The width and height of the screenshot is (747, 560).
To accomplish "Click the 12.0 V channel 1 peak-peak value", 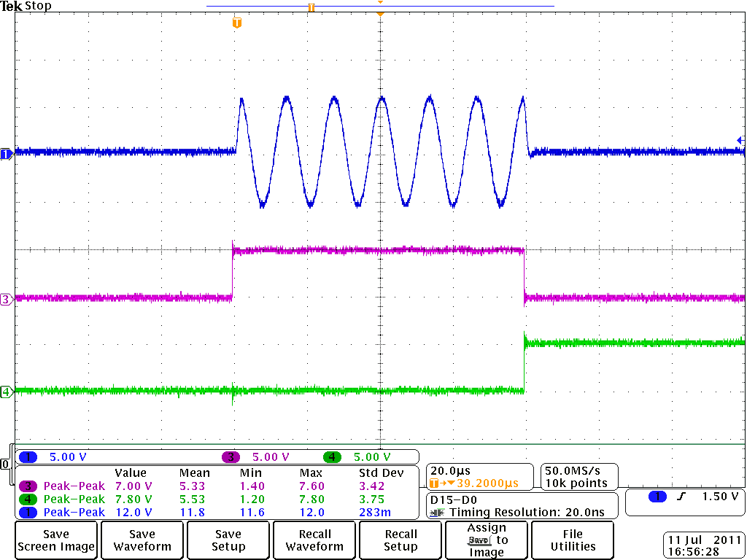I will coord(133,513).
